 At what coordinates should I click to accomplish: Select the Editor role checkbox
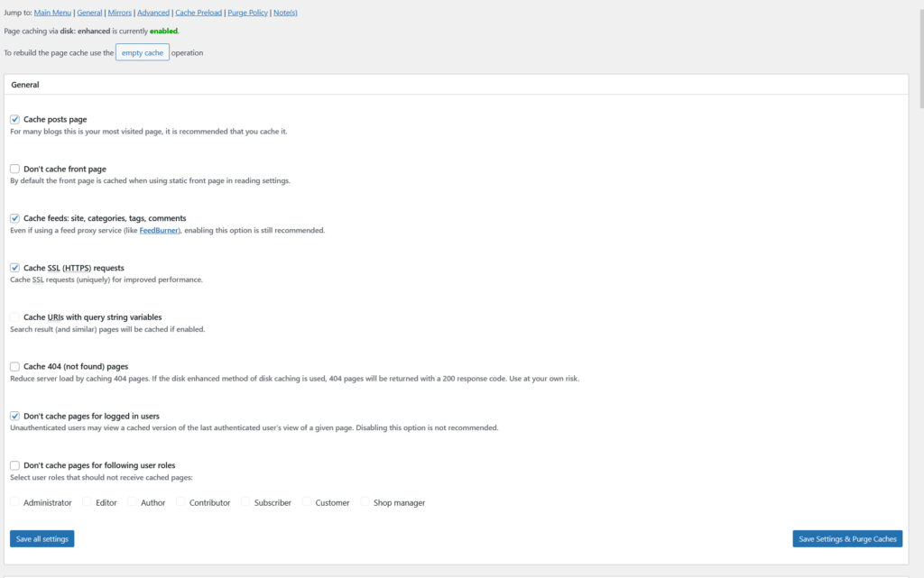pos(88,502)
